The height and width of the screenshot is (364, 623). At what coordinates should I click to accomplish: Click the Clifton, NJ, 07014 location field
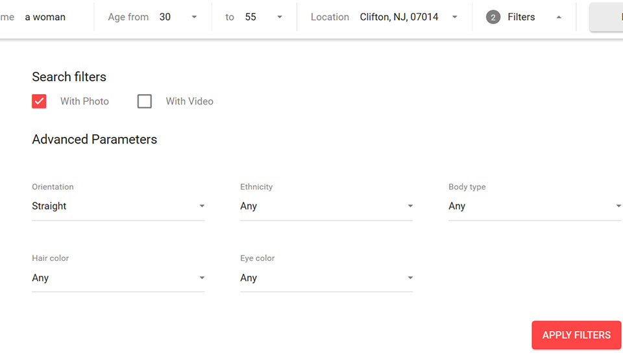pyautogui.click(x=398, y=18)
